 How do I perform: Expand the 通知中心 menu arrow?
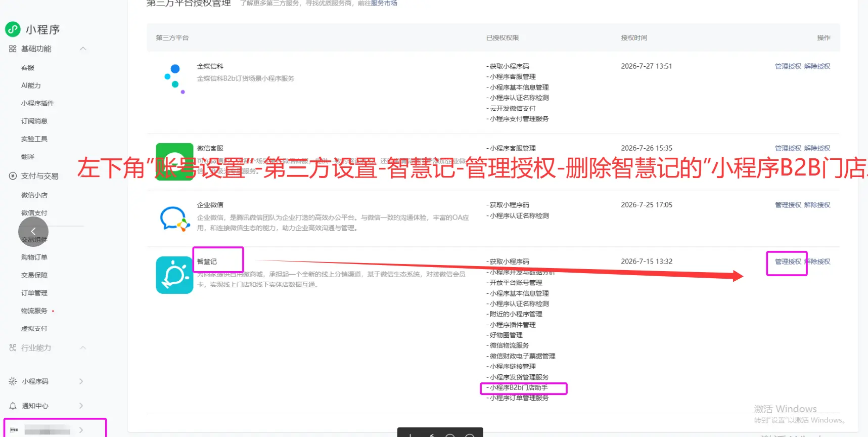tap(81, 406)
